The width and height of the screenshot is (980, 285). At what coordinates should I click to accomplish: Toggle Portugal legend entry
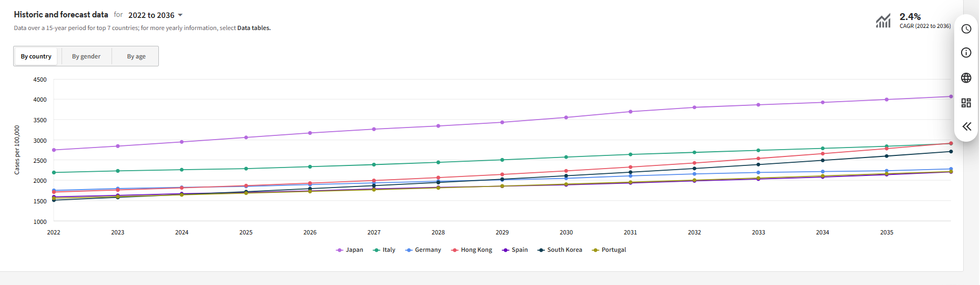609,250
